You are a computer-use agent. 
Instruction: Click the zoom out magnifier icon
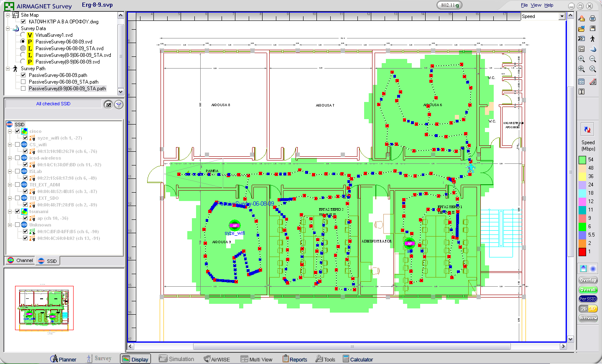click(592, 59)
